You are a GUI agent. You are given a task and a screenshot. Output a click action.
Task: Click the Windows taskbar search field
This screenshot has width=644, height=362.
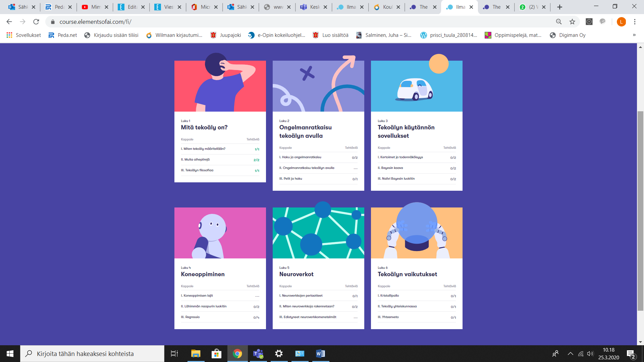coord(92,354)
